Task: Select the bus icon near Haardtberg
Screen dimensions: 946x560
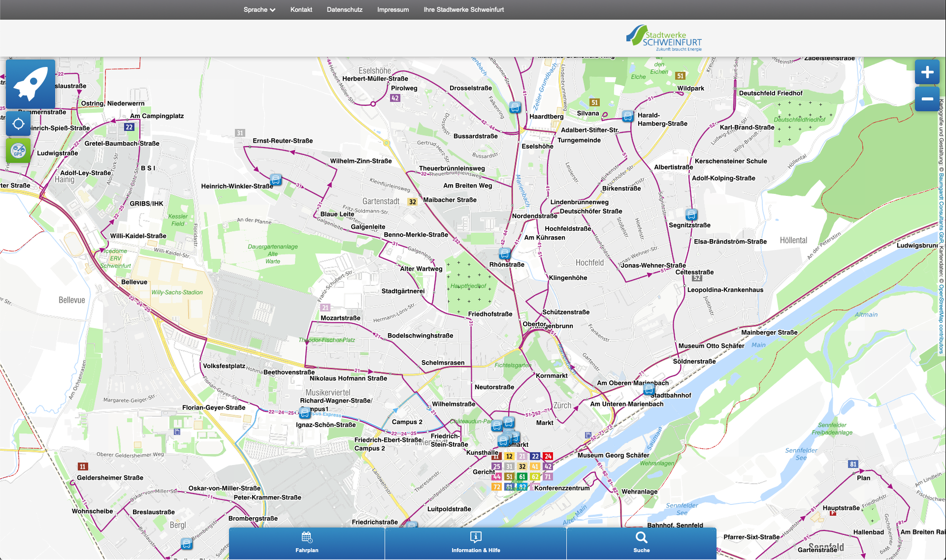Action: pos(515,108)
